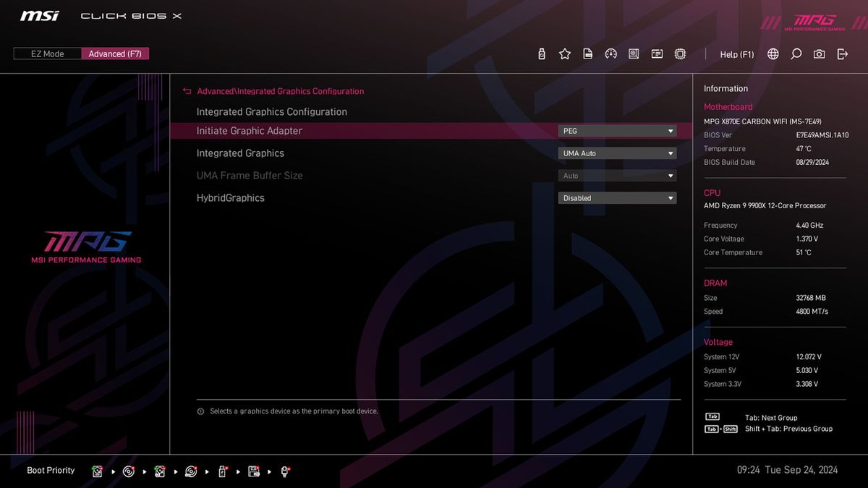Click the CPU chip icon in toolbar
This screenshot has height=488, width=868.
click(680, 54)
